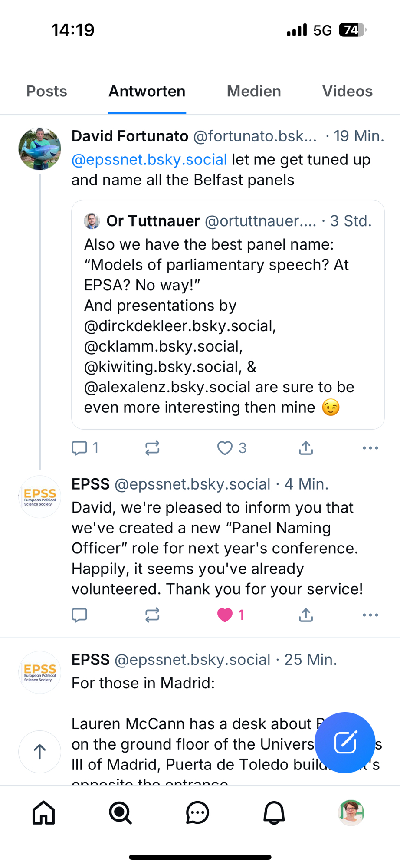Open David Fortunato's profile avatar
Viewport: 400px width, 868px height.
(x=40, y=149)
